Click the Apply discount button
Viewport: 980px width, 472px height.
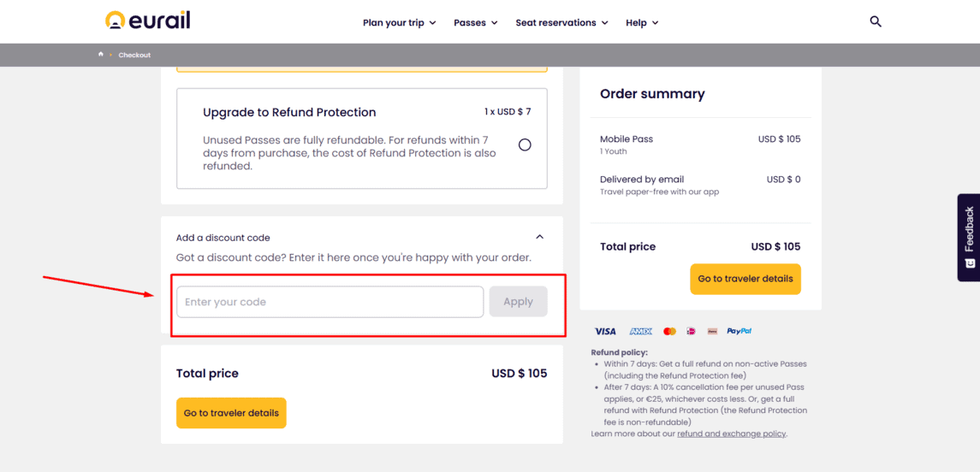point(518,302)
